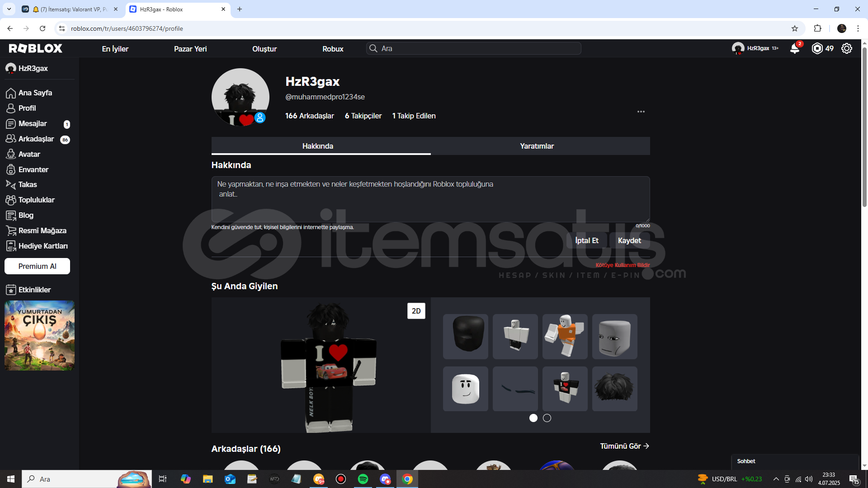Click the browser address bar URL

tap(127, 28)
